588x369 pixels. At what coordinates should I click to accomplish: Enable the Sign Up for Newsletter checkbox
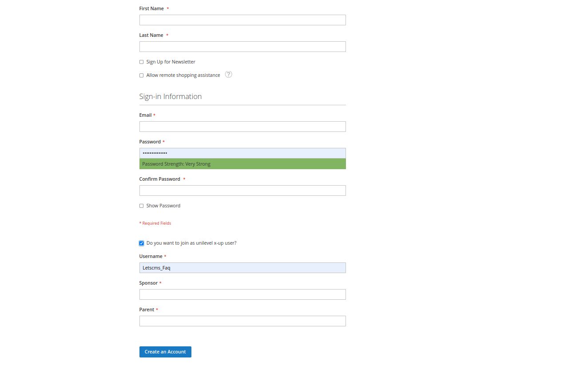(x=142, y=62)
